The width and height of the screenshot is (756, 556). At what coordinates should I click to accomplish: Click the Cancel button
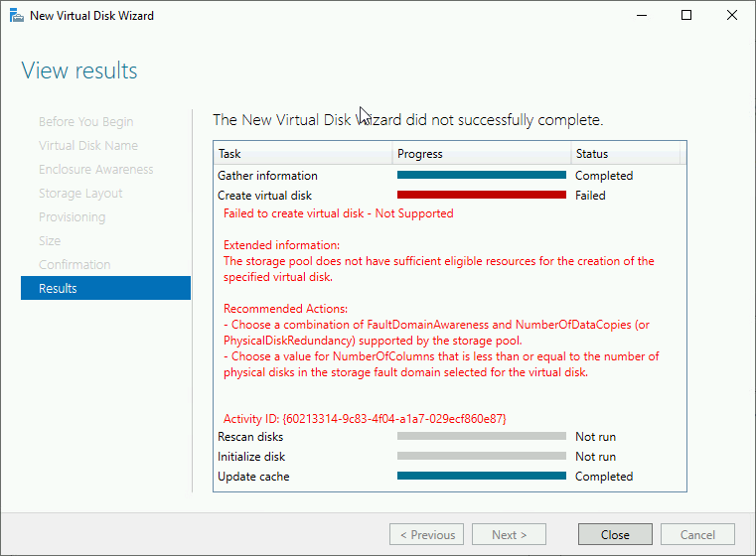(697, 534)
